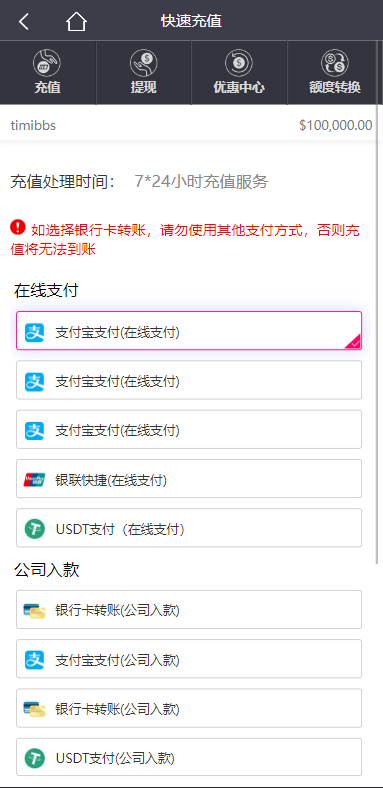Viewport: 383px width, 788px height.
Task: Choose USDT支付（在线支付）payment method
Action: pos(189,528)
